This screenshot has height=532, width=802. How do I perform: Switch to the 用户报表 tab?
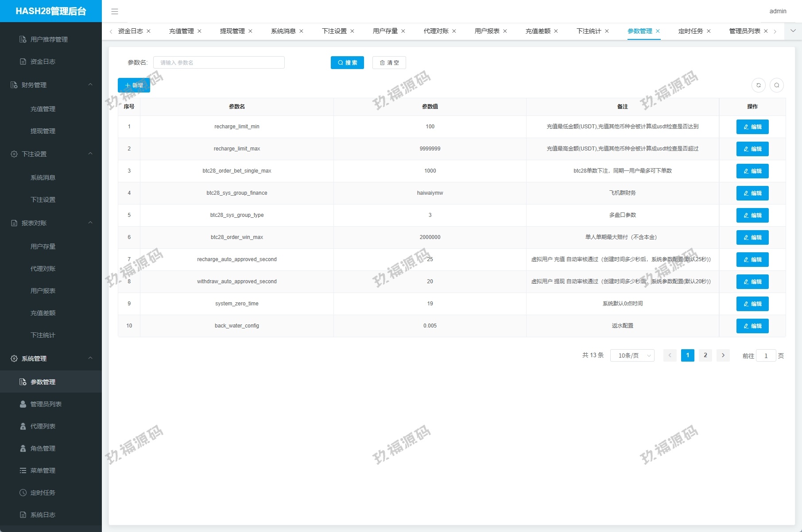(x=487, y=31)
